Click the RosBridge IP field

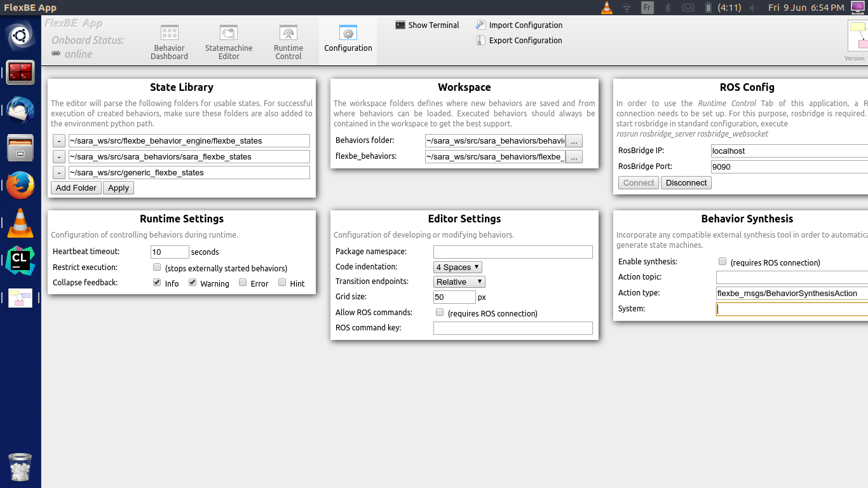click(789, 151)
